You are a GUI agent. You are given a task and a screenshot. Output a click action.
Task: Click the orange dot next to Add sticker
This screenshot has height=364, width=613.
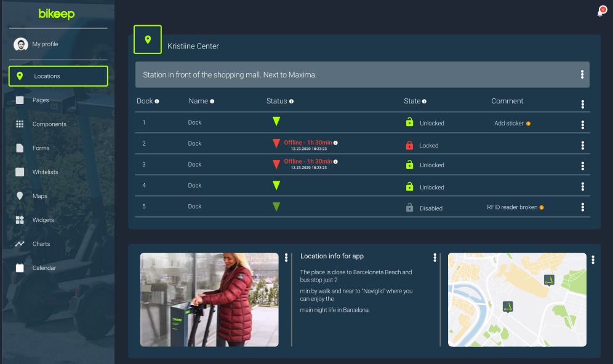(528, 124)
